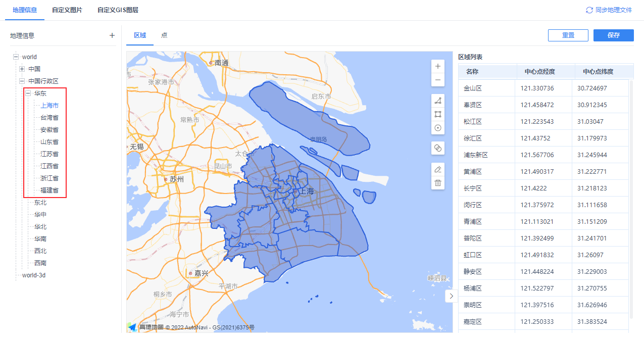Viewport: 644px width, 338px height.
Task: Click the trash delete icon on map
Action: [438, 183]
